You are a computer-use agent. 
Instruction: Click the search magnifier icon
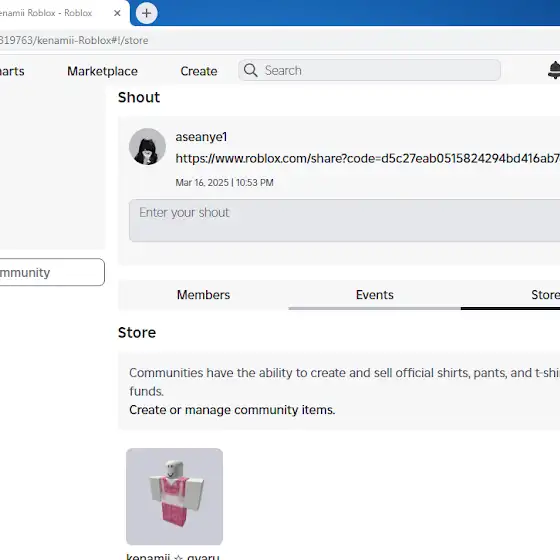[x=250, y=70]
